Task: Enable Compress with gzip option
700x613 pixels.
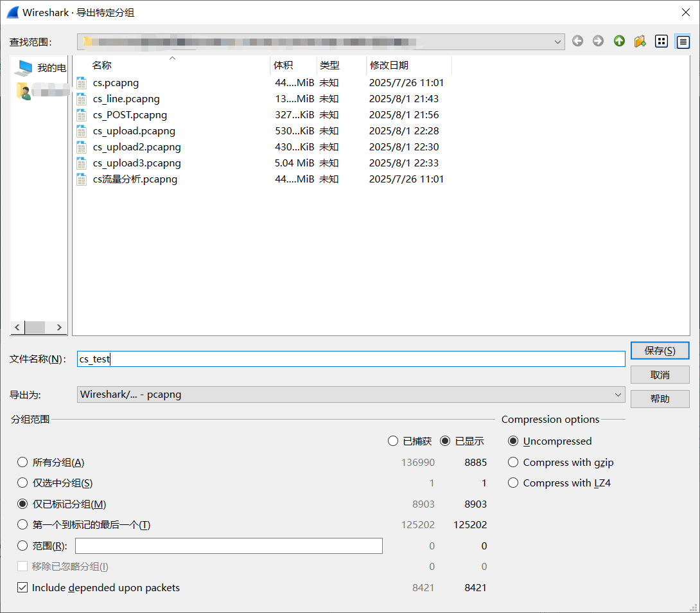Action: click(513, 462)
